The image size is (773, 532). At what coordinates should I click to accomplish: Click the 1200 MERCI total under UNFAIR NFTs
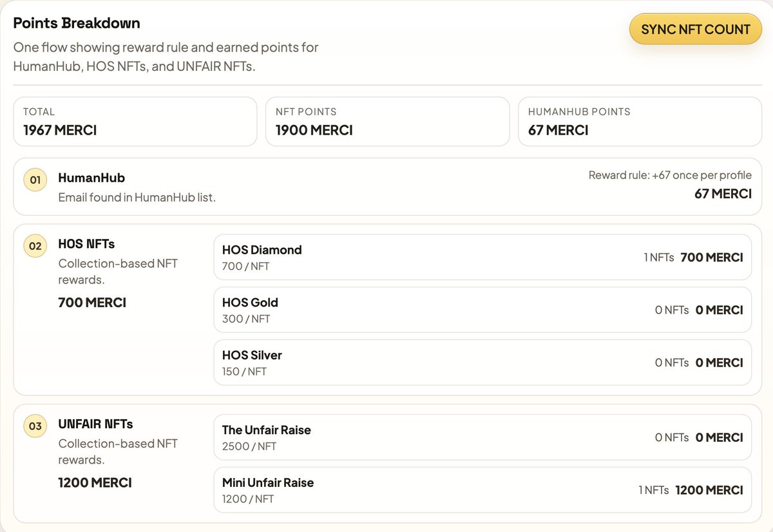pos(95,482)
